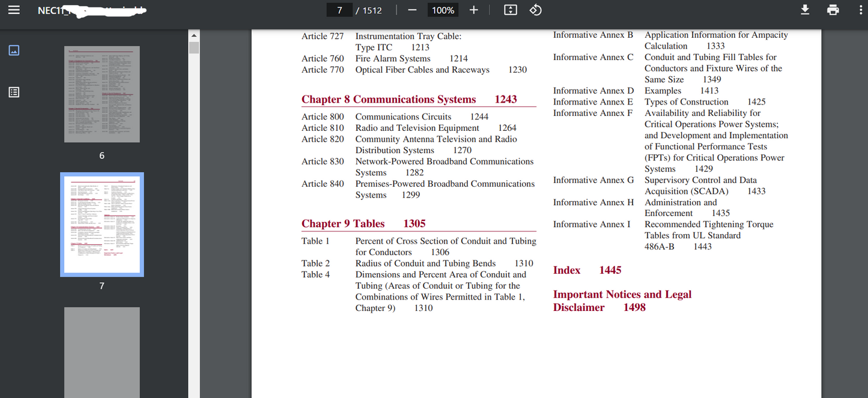Go to the Chapter 9 Tables heading
Viewport: 868px width, 398px height.
pos(363,224)
